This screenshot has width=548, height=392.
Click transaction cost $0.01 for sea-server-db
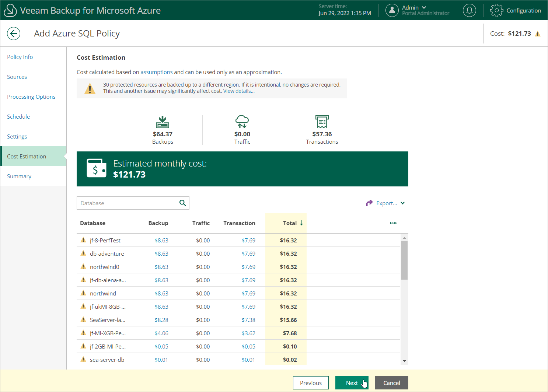[x=248, y=360]
